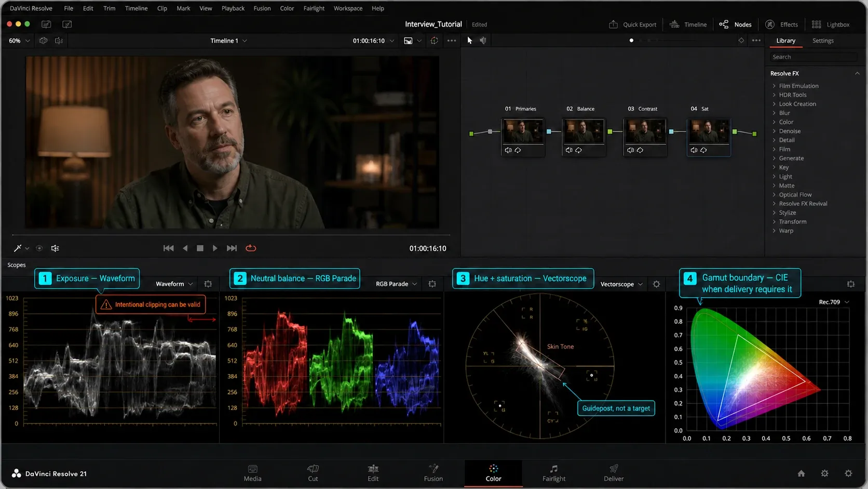Play the clip in reverse
Viewport: 868px width, 489px height.
coord(185,248)
